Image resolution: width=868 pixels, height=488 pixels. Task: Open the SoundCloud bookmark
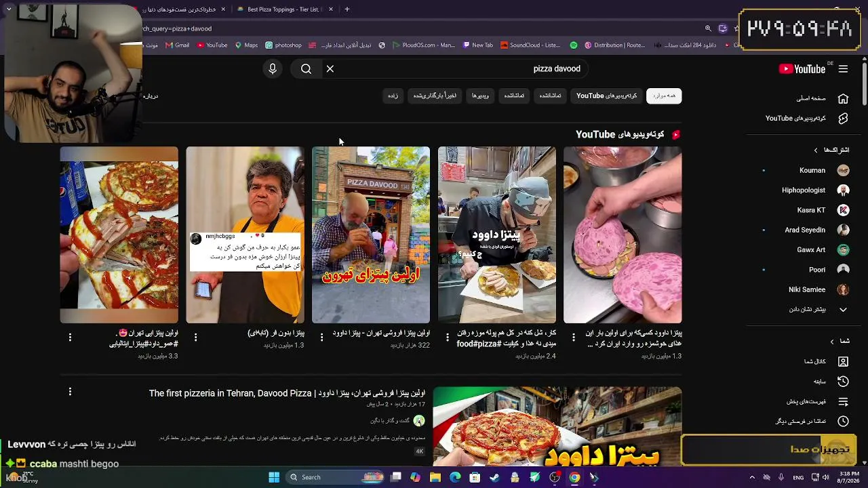530,45
